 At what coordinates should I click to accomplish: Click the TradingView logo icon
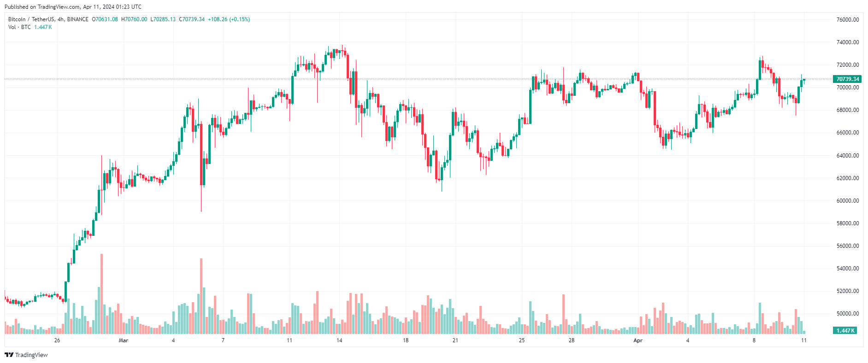point(9,355)
